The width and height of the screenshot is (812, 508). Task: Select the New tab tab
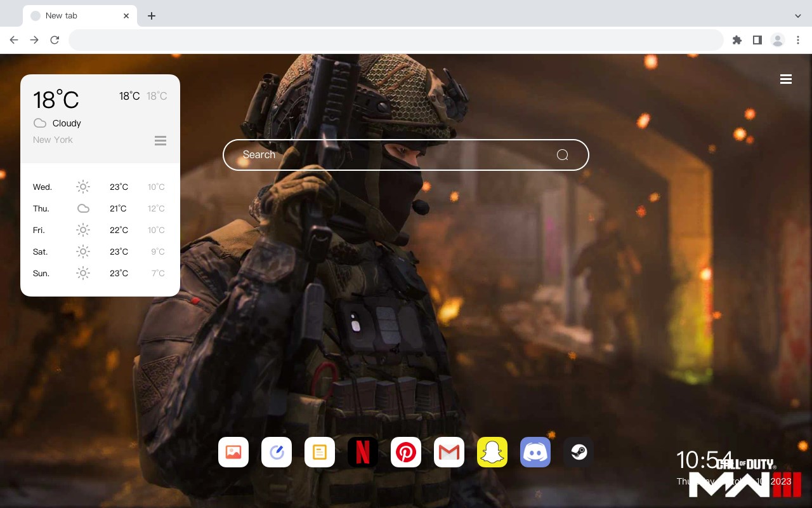coord(80,16)
